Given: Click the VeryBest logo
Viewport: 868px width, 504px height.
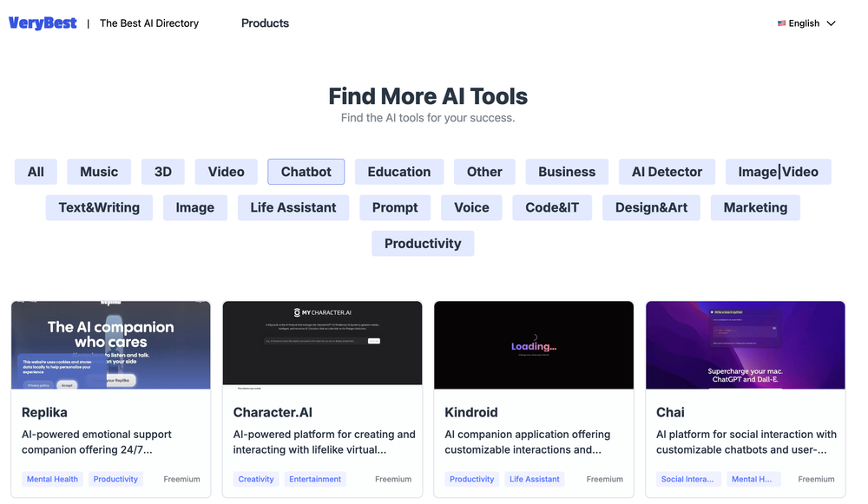Looking at the screenshot, I should point(42,23).
